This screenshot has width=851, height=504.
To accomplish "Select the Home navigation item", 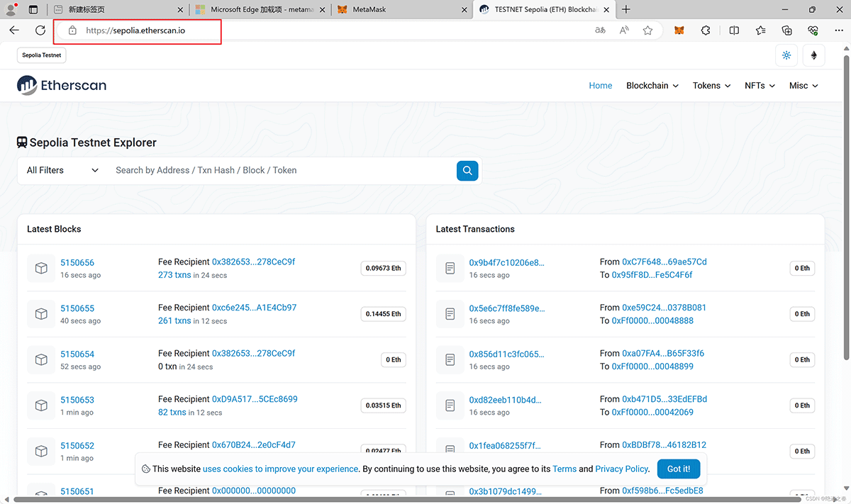I will coord(600,85).
